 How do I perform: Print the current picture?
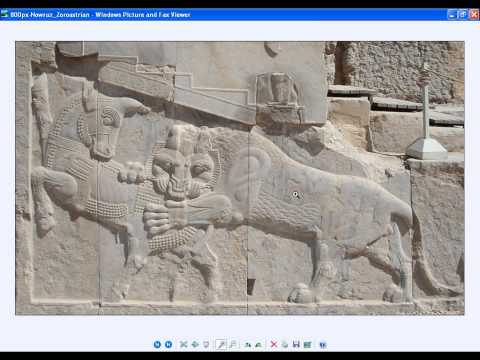pos(285,344)
